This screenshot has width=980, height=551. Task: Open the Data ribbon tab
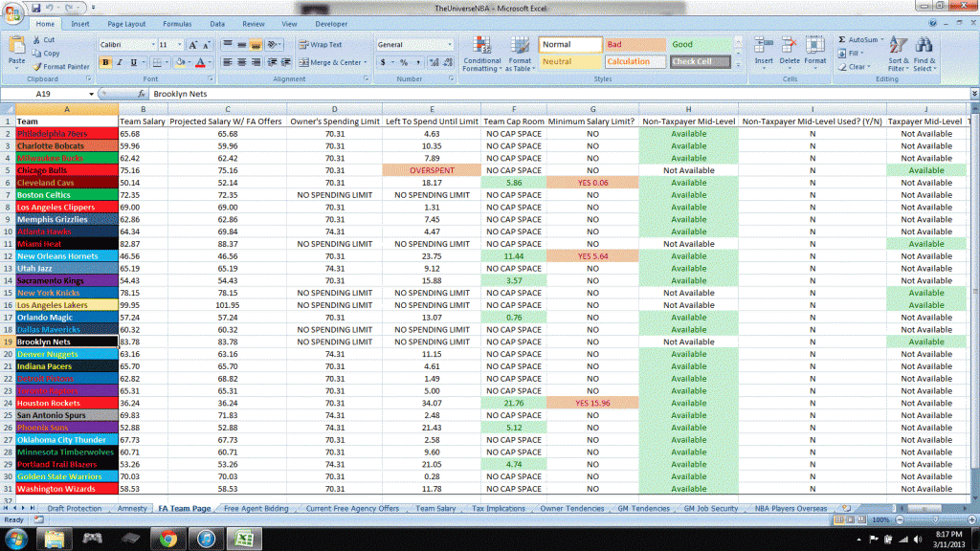pos(217,24)
